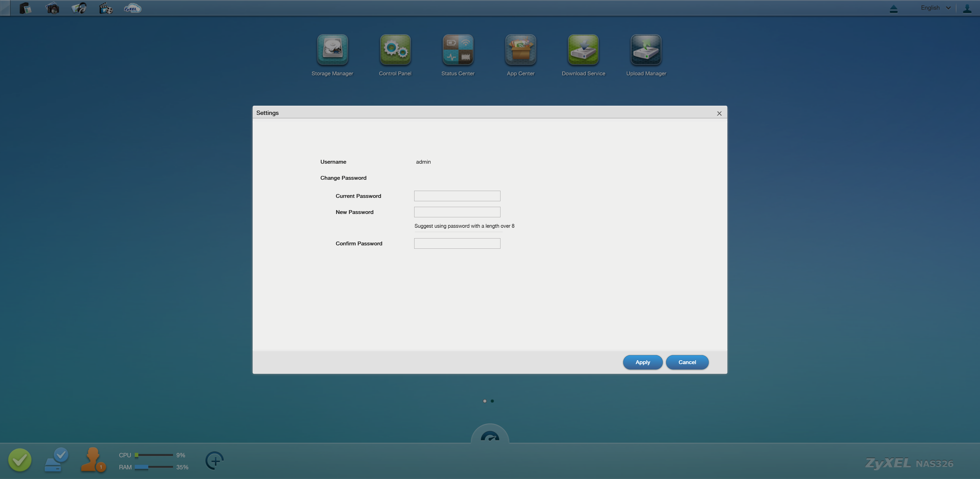
Task: Click the Photo camera icon in top bar
Action: click(x=52, y=8)
